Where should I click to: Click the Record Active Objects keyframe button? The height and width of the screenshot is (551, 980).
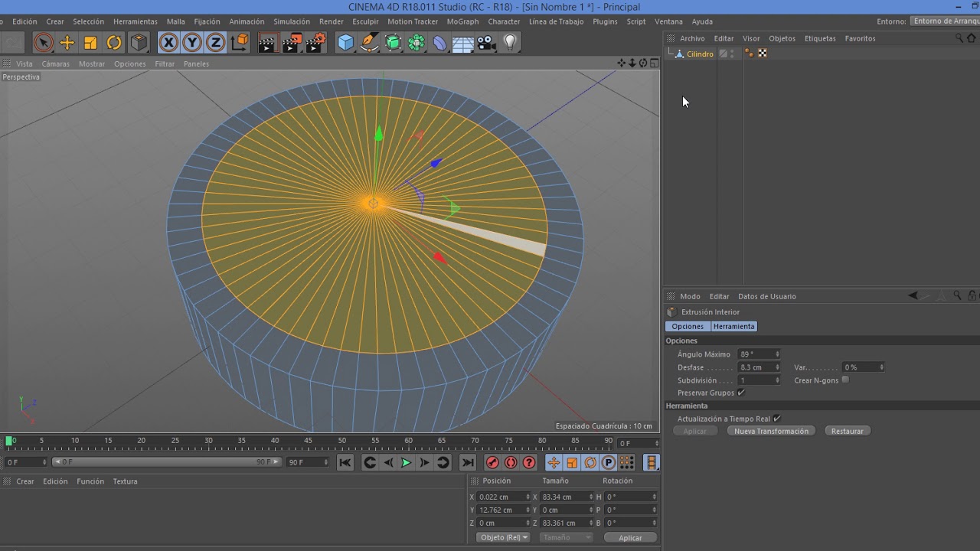(x=492, y=462)
